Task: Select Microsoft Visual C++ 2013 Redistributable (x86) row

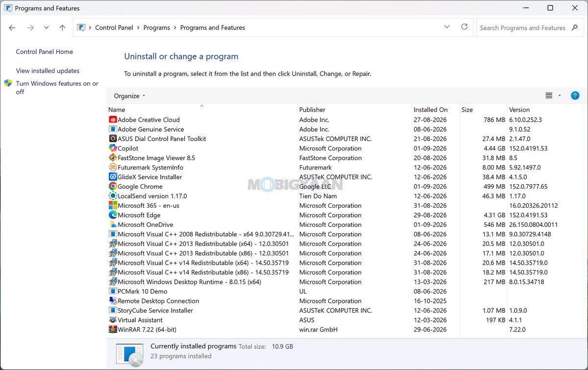Action: point(345,253)
